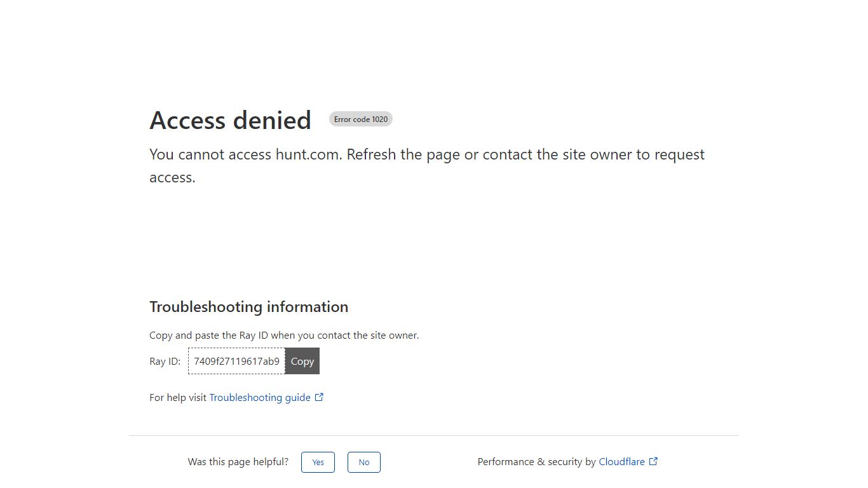The width and height of the screenshot is (868, 488).
Task: Click the Access denied heading
Action: tap(230, 120)
